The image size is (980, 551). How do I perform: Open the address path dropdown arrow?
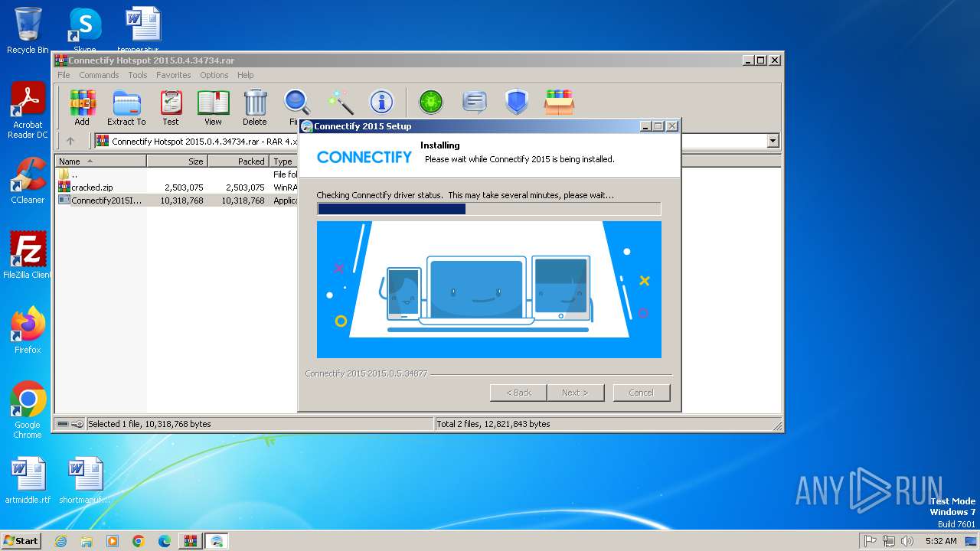click(x=773, y=141)
